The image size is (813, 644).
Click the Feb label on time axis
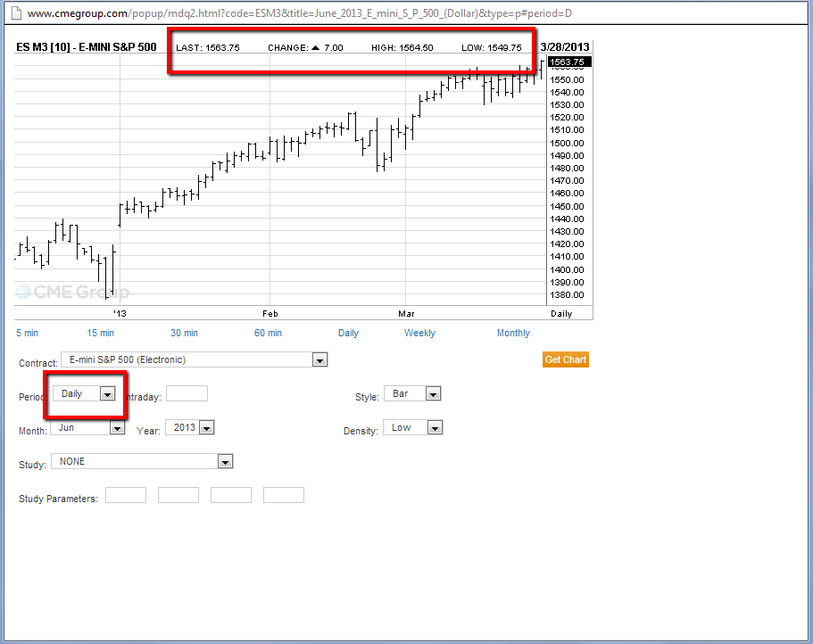[270, 313]
